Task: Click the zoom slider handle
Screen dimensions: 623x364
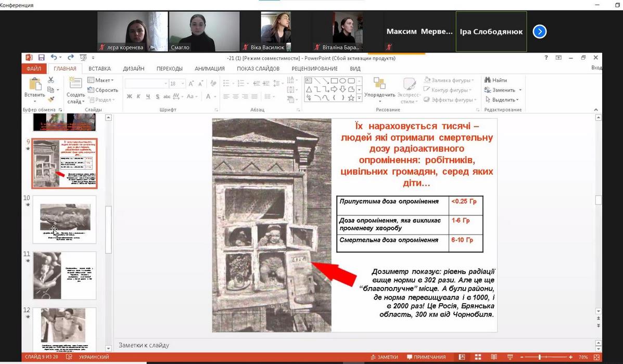Action: click(540, 357)
